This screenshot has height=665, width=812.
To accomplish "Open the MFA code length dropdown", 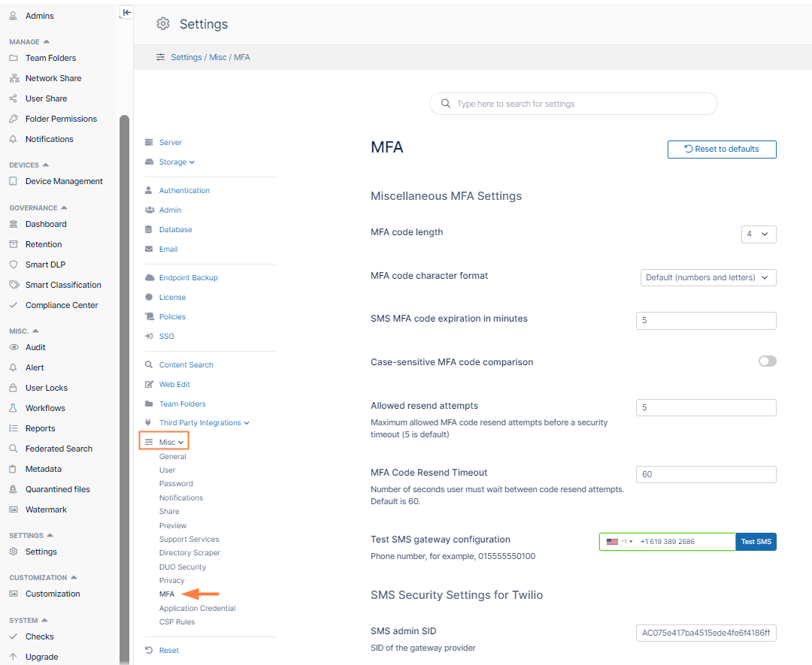I will click(759, 234).
